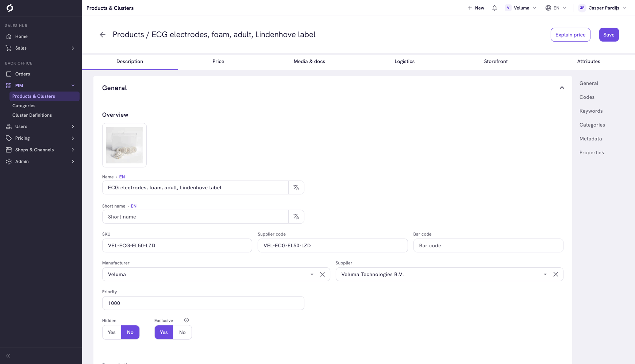Screen dimensions: 635x364
Task: Open Categories in the PIM submenu
Action: [x=24, y=106]
